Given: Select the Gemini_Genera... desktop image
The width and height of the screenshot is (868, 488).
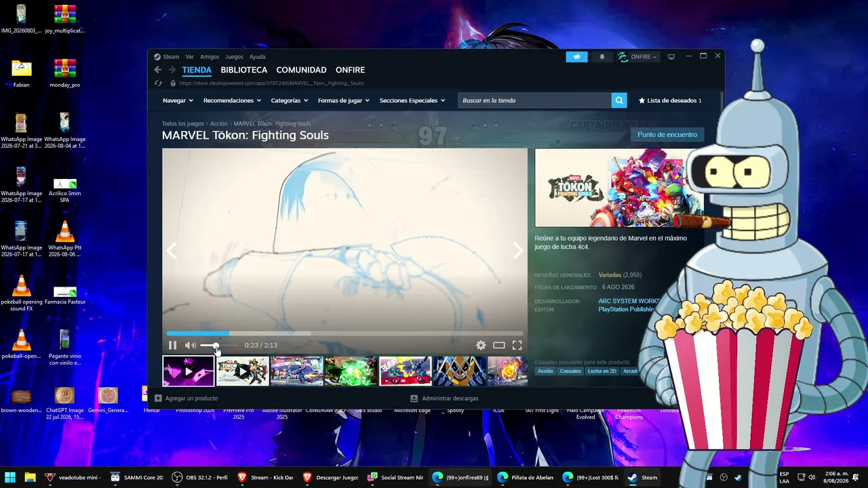Looking at the screenshot, I should [x=108, y=400].
